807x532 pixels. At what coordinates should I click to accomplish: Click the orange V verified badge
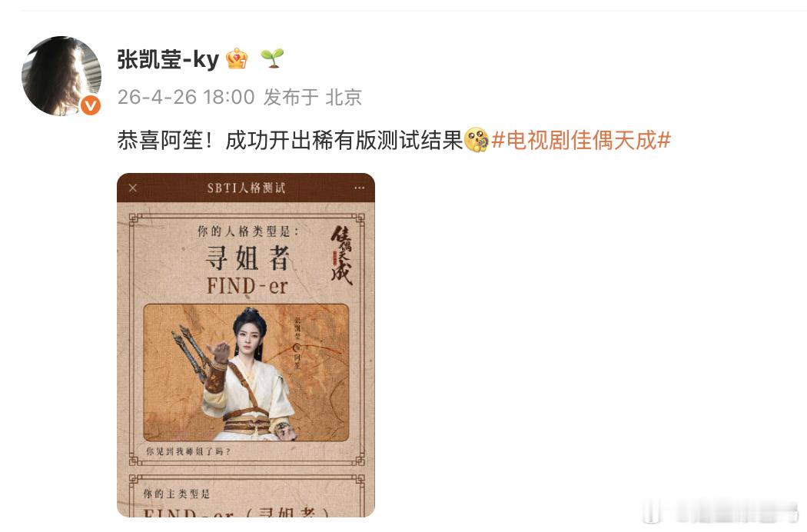pyautogui.click(x=91, y=105)
